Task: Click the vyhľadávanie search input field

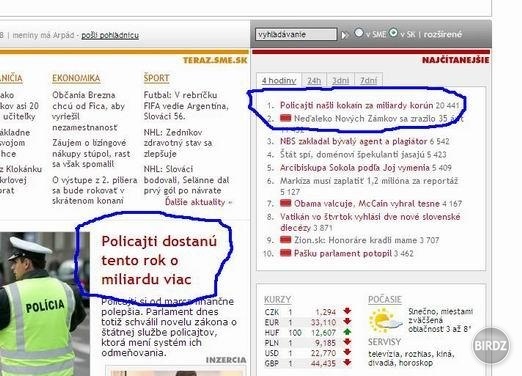Action: (x=296, y=34)
